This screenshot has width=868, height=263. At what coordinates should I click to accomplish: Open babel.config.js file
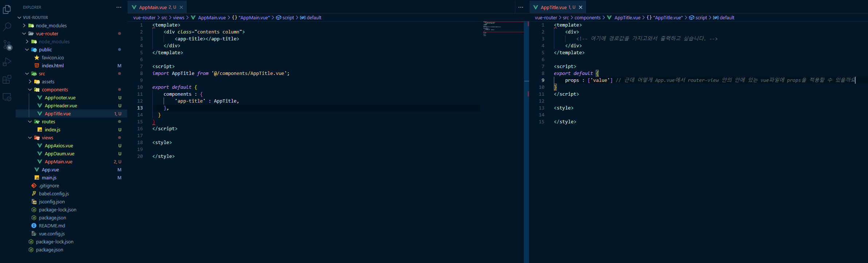pos(71,194)
